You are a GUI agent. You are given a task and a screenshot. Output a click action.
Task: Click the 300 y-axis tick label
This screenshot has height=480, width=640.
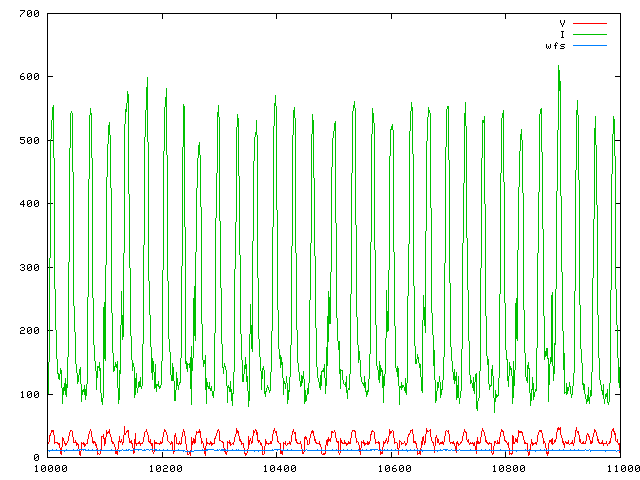click(x=28, y=268)
